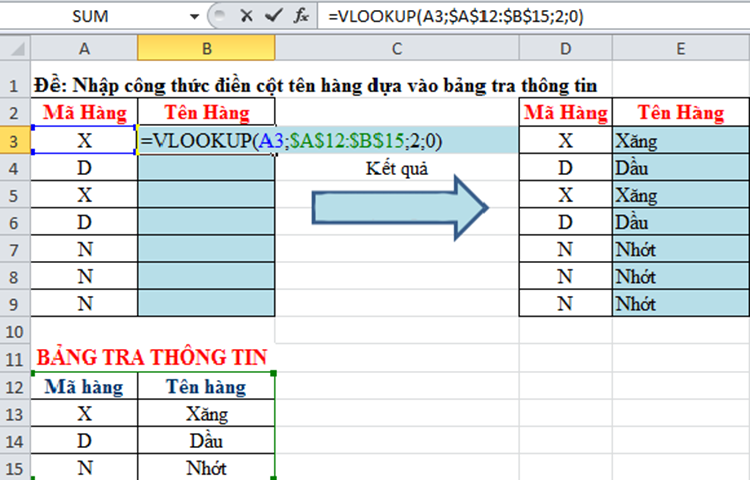Click cell A4 containing D
The width and height of the screenshot is (750, 480).
pos(85,168)
